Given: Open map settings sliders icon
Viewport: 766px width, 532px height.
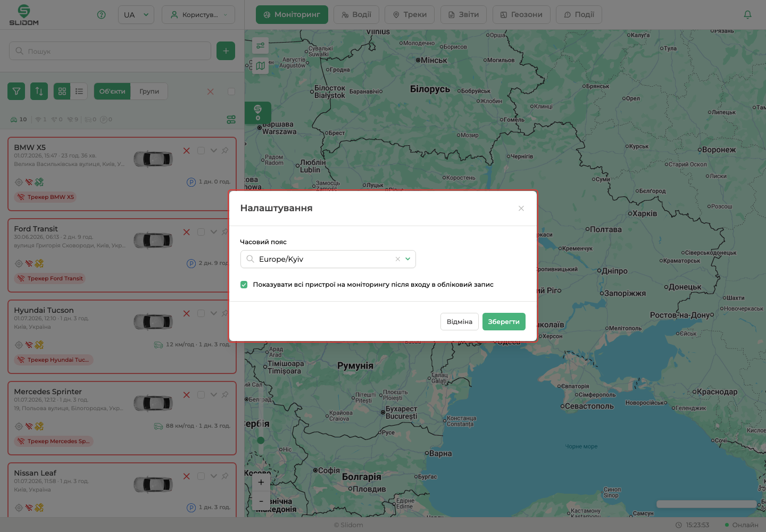Looking at the screenshot, I should (260, 46).
